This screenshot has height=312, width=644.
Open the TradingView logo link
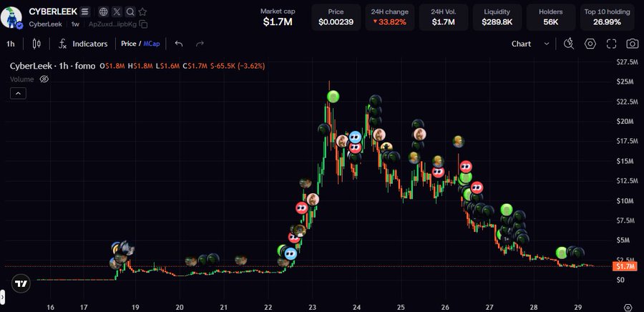click(21, 283)
